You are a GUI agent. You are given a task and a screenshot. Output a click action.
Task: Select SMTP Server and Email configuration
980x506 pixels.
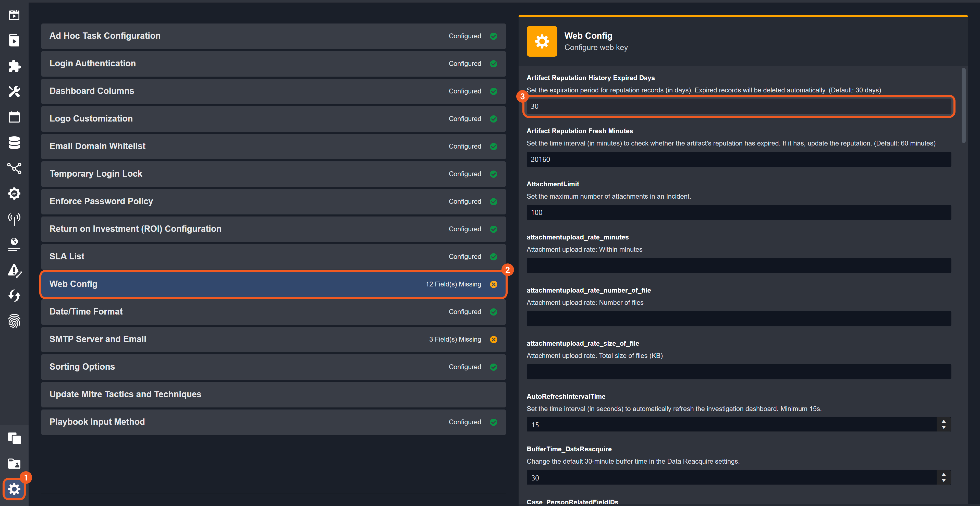pos(273,339)
